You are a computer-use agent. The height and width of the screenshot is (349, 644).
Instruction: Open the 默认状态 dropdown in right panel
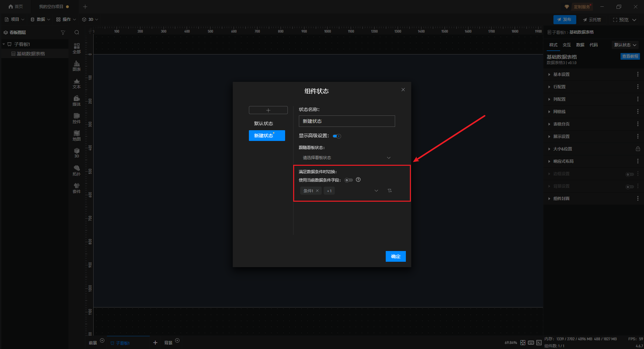pyautogui.click(x=625, y=45)
